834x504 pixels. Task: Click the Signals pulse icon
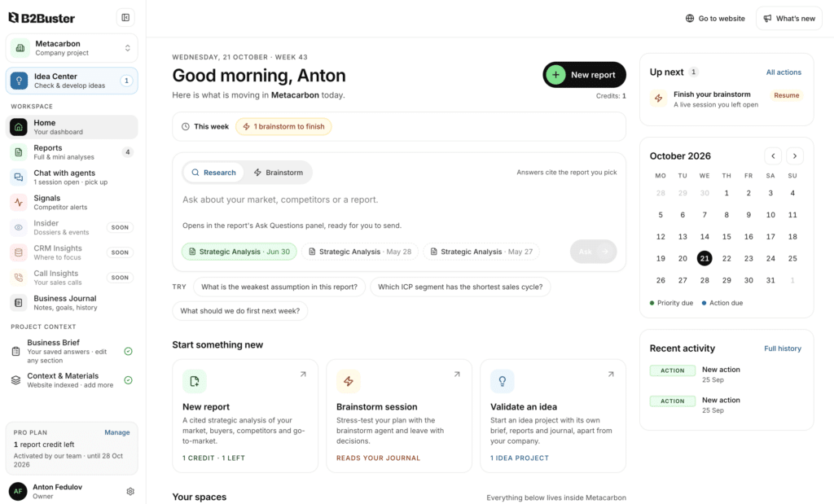point(19,202)
